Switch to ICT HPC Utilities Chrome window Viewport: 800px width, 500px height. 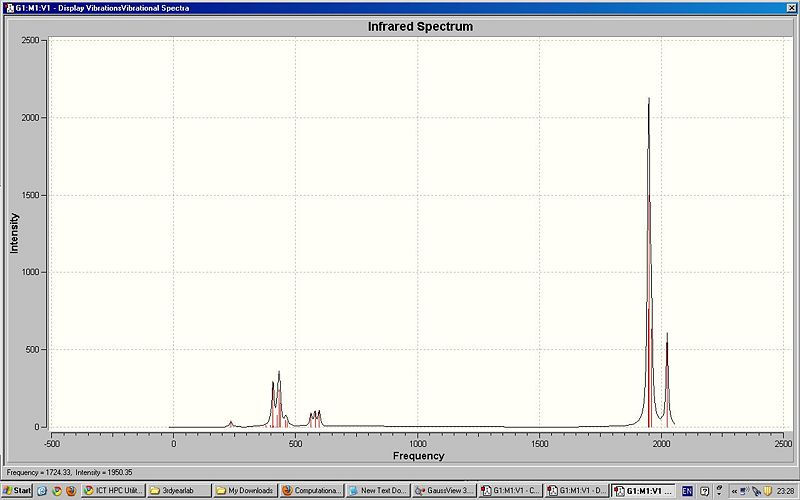tap(114, 491)
